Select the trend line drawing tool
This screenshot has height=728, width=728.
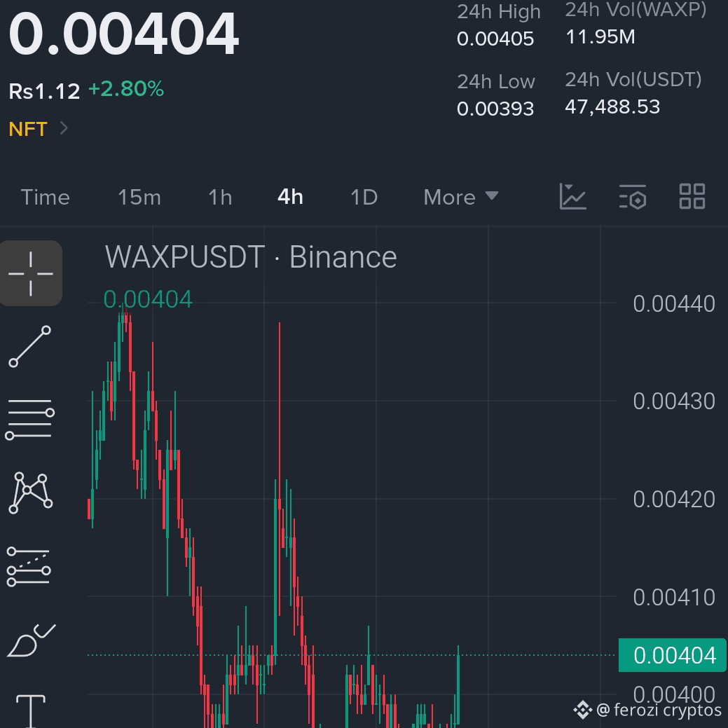click(x=30, y=346)
